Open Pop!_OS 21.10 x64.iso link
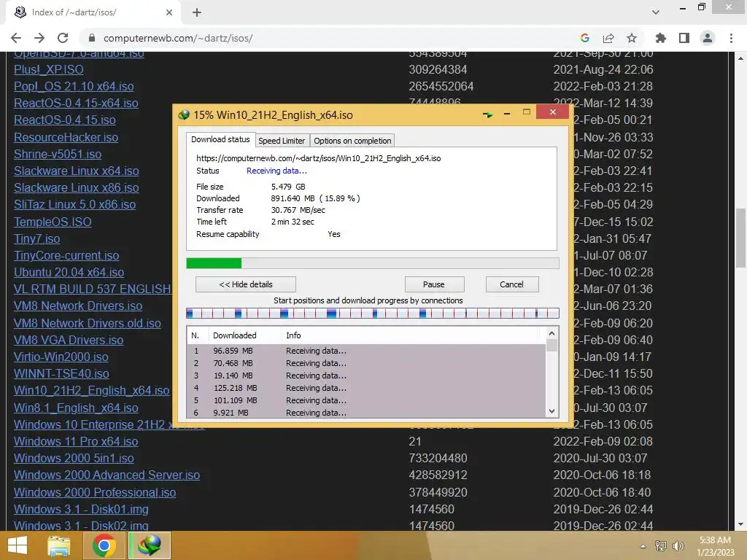 click(74, 86)
